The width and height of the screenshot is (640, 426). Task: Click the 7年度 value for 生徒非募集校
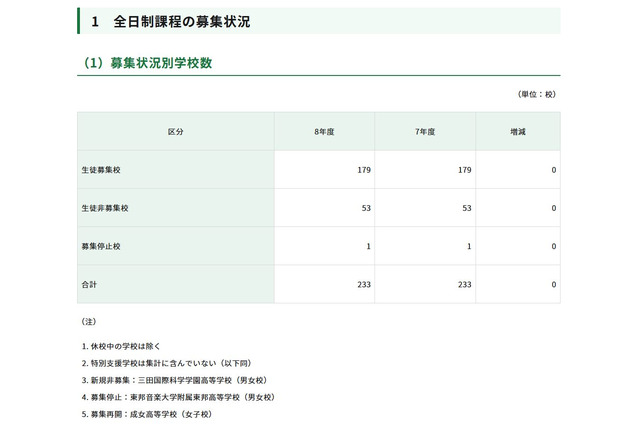464,208
